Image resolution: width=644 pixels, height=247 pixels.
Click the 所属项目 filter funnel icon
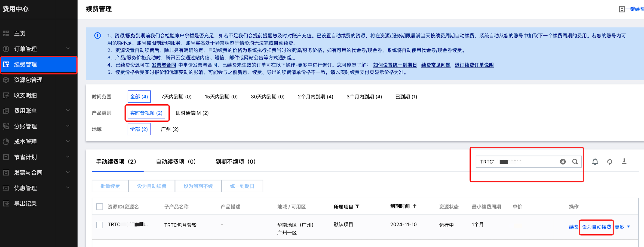357,206
